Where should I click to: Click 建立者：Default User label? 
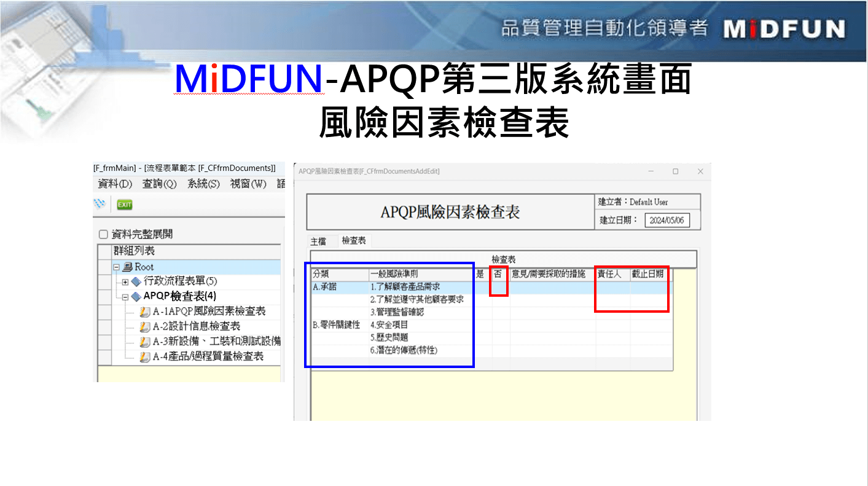click(x=633, y=202)
